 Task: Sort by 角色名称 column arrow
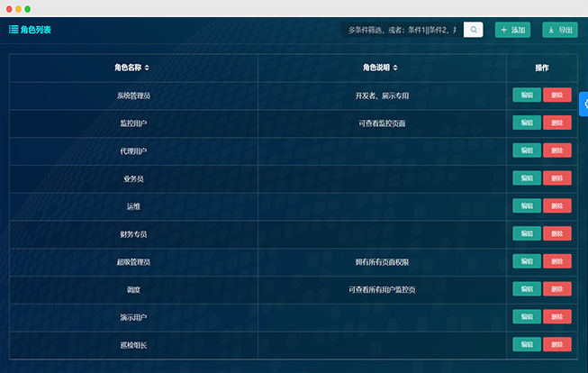[x=147, y=68]
